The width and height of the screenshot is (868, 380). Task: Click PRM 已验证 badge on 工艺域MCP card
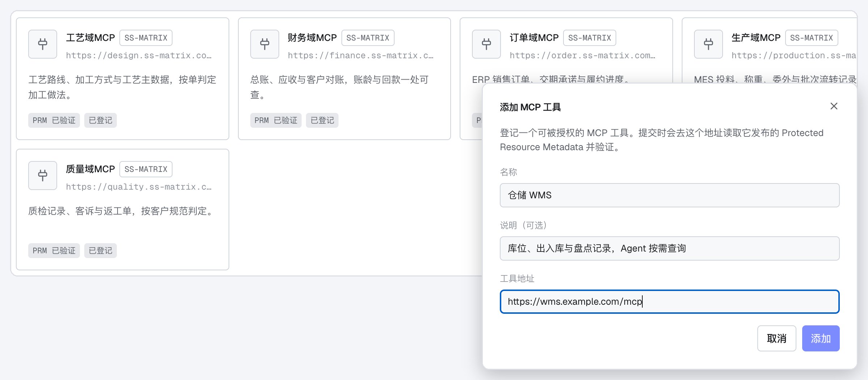[x=54, y=120]
